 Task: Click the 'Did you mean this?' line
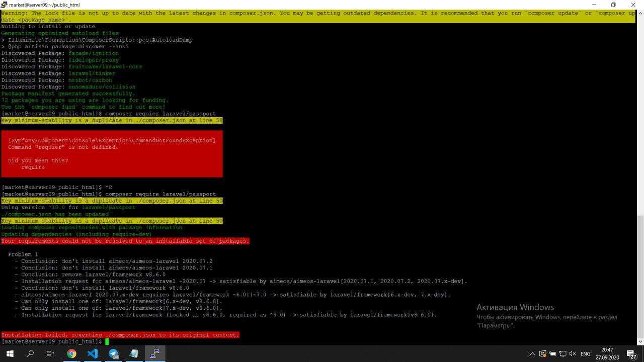(38, 160)
